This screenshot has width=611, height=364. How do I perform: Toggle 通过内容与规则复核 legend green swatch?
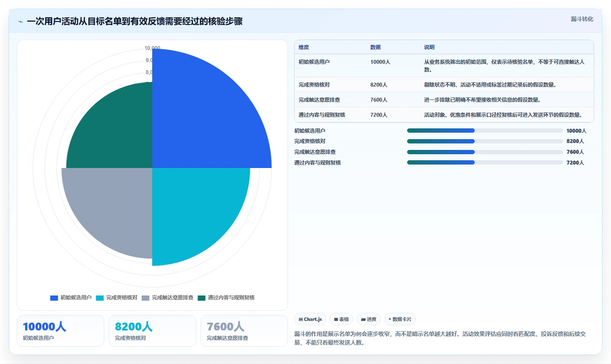click(201, 298)
